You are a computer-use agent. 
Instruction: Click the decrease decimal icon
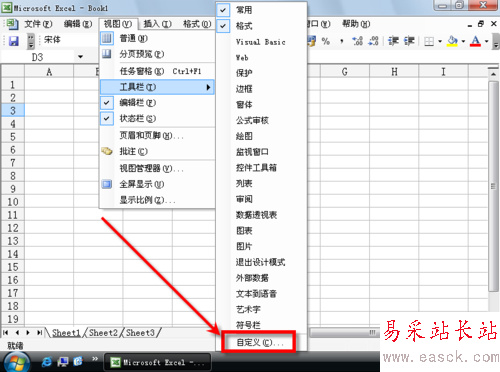tap(373, 41)
